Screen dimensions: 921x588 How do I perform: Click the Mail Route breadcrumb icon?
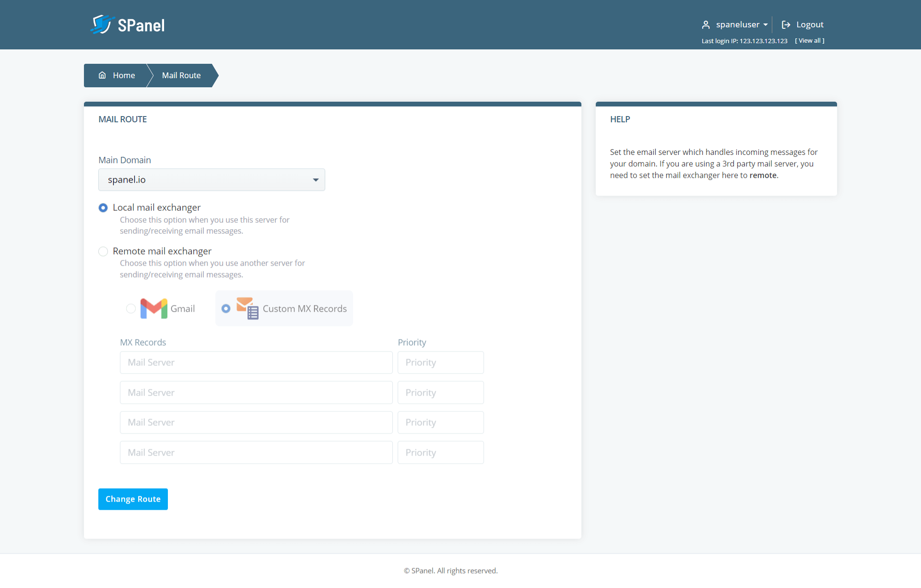click(x=181, y=75)
